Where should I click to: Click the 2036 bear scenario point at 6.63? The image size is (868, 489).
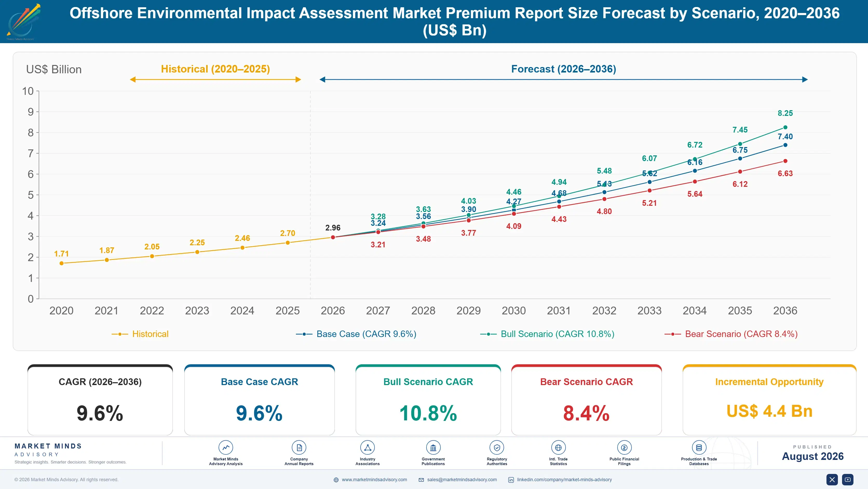pos(785,161)
